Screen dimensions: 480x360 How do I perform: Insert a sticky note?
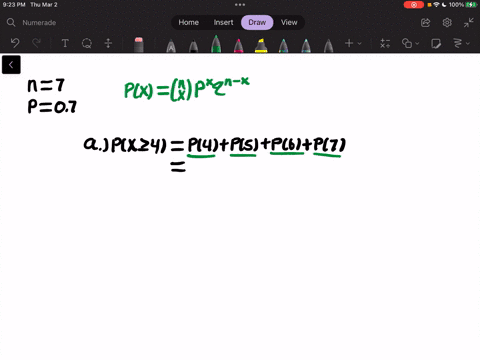pos(436,43)
